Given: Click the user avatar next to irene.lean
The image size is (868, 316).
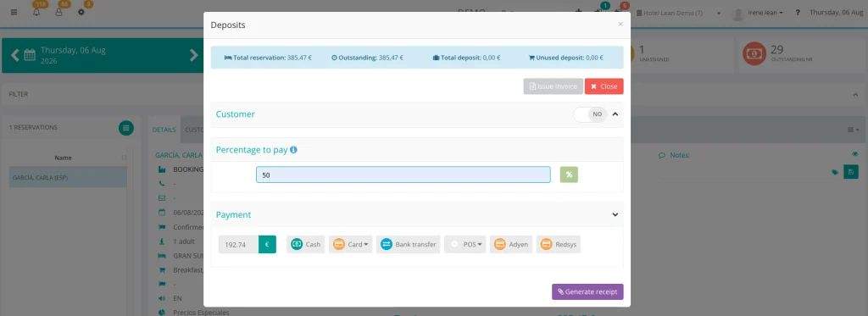Looking at the screenshot, I should (x=738, y=14).
